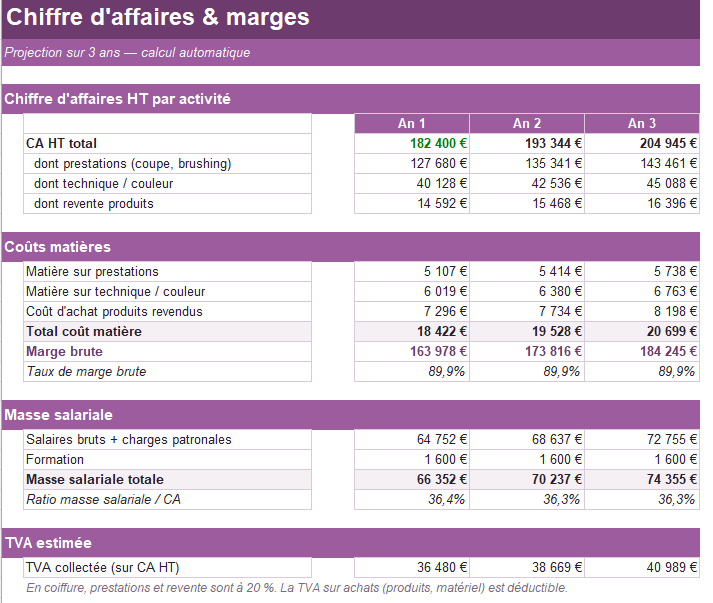The height and width of the screenshot is (603, 713).
Task: Select 'Salaires bruts + charges patronales' label
Action: click(167, 439)
